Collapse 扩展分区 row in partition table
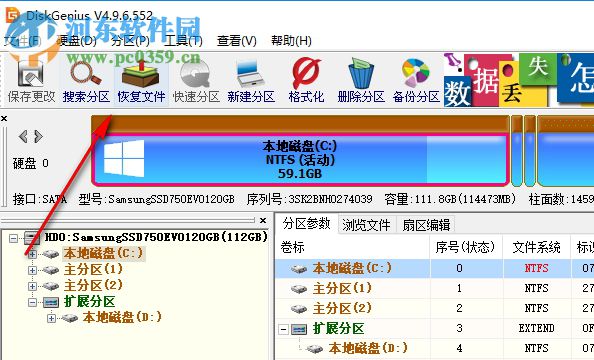The width and height of the screenshot is (594, 360). pyautogui.click(x=283, y=329)
